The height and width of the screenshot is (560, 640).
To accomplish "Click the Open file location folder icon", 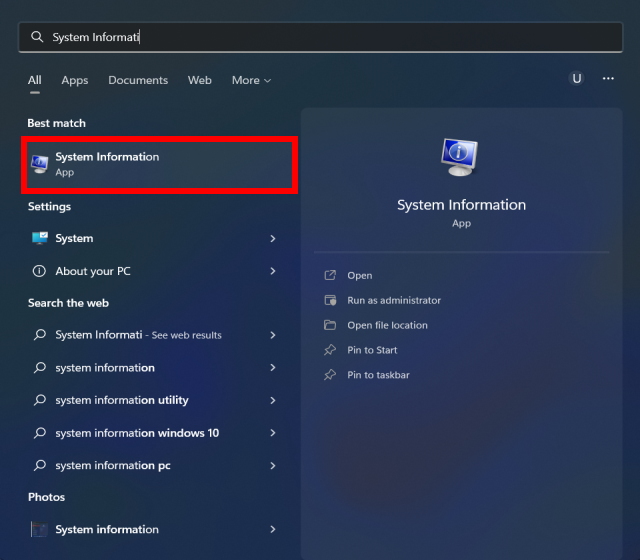I will point(330,325).
